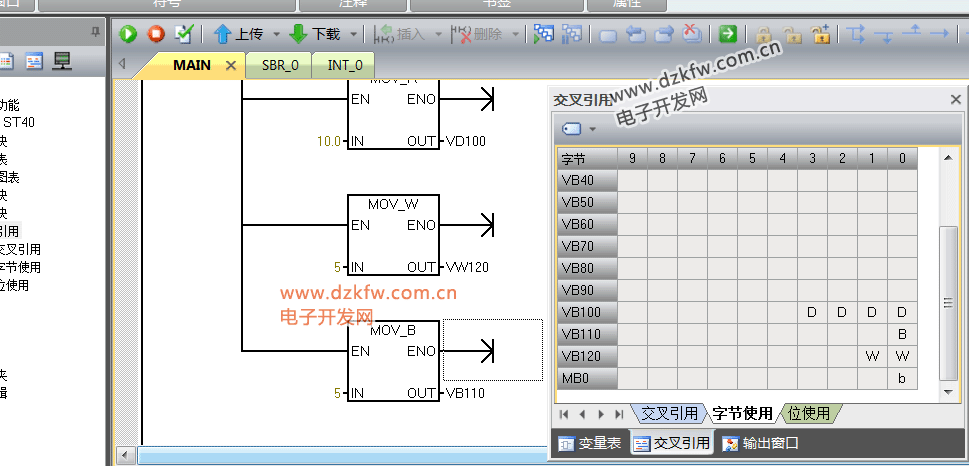This screenshot has width=969, height=466.
Task: Click the 下载 (Download) button
Action: (315, 34)
